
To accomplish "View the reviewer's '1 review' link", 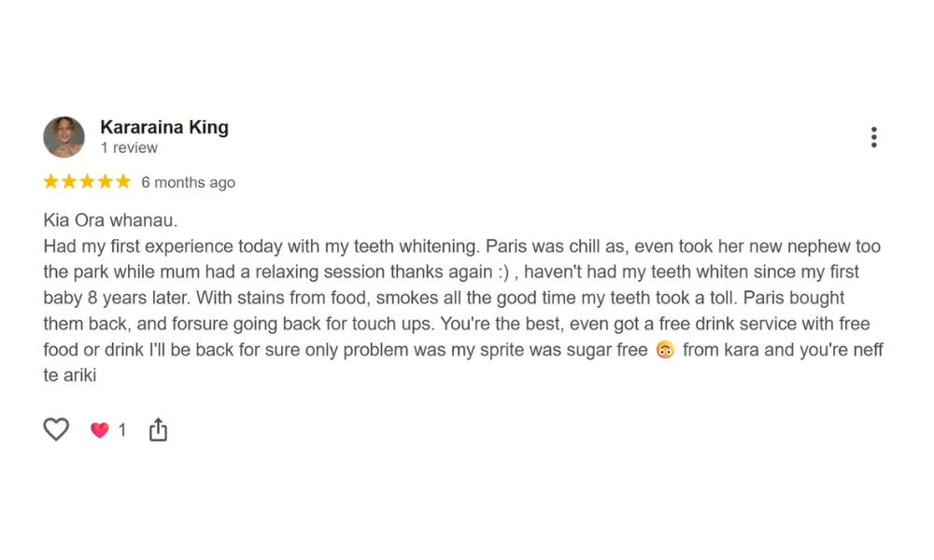I will (x=129, y=148).
